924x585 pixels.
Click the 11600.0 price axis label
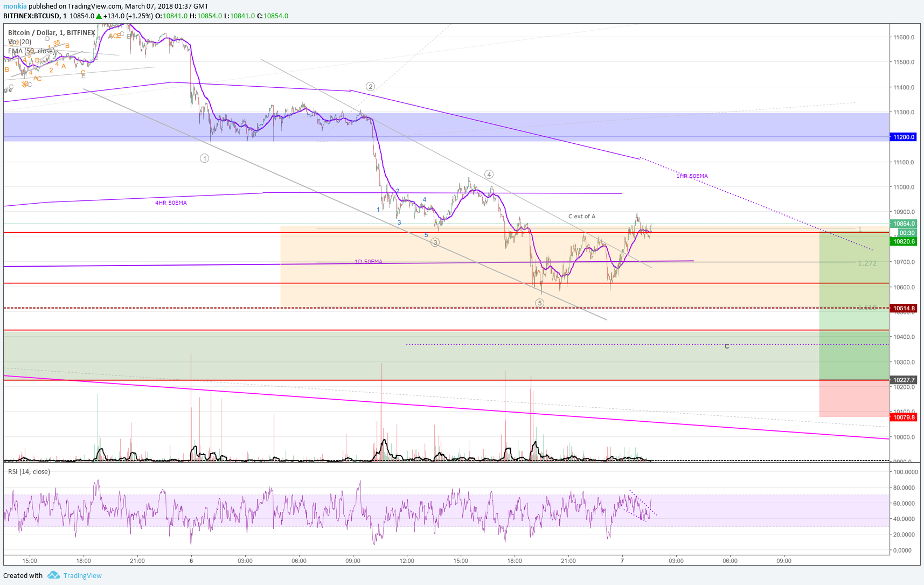904,38
